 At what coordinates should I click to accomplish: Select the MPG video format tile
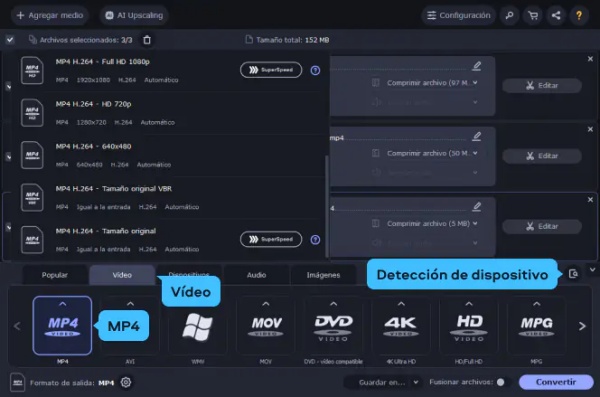click(x=536, y=325)
